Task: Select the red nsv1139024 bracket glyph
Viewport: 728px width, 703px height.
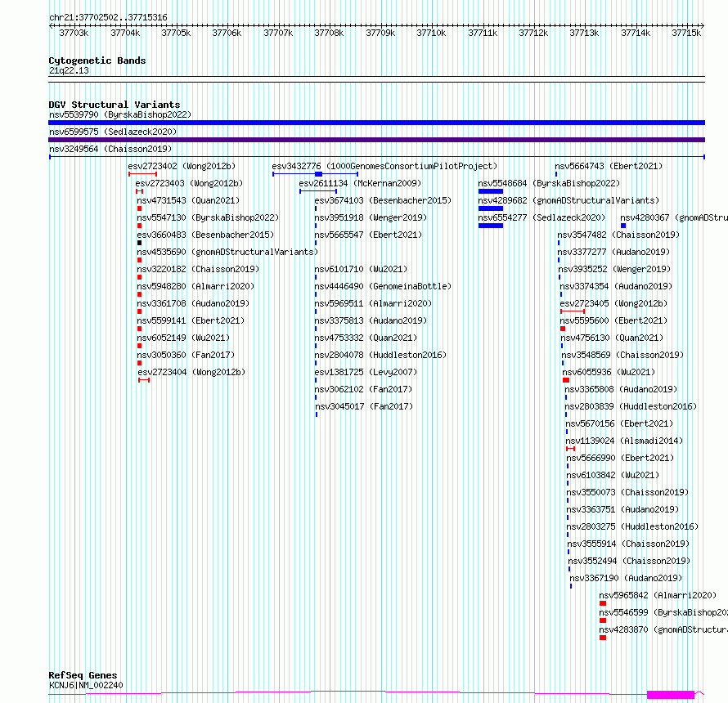Action: (571, 449)
